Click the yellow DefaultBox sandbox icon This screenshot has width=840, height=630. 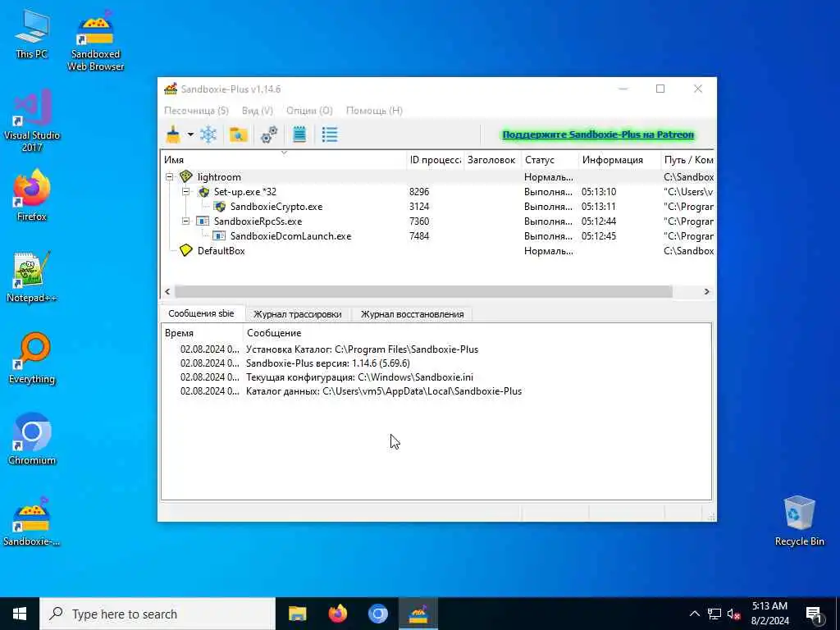pos(186,250)
